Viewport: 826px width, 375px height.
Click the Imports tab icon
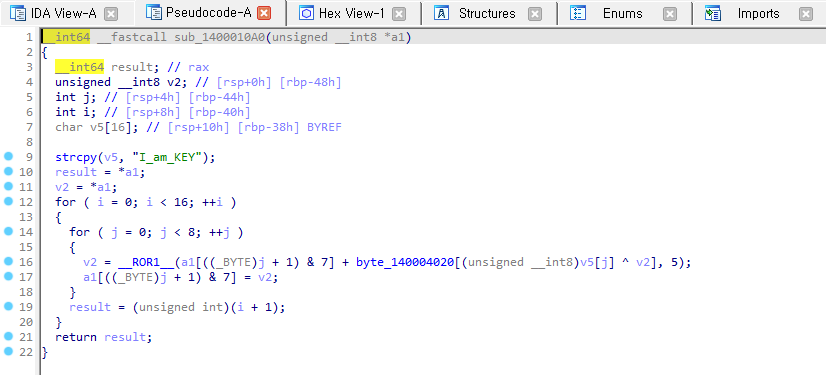click(713, 13)
